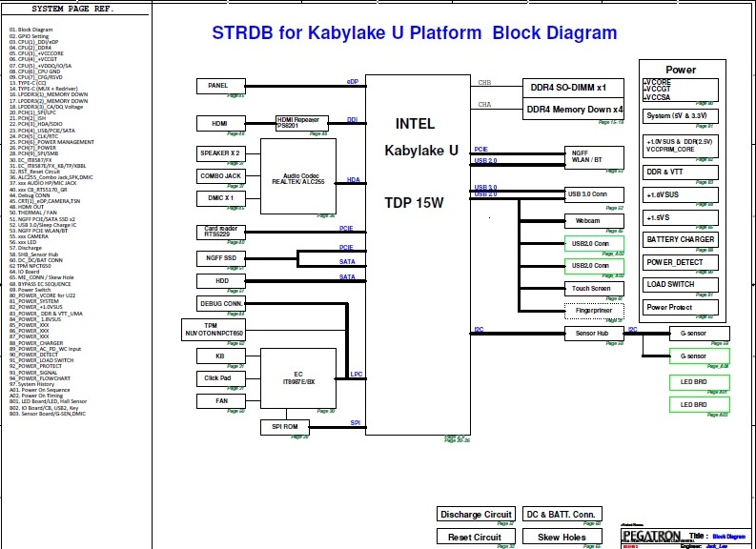Image resolution: width=756 pixels, height=549 pixels.
Task: Click the LPC signal label
Action: point(357,374)
